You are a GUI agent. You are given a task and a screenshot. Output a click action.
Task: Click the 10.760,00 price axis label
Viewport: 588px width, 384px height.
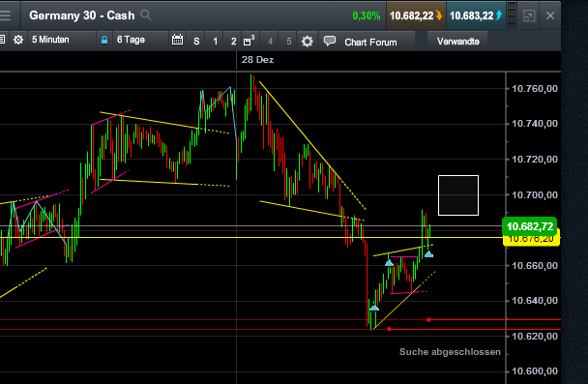(x=535, y=88)
